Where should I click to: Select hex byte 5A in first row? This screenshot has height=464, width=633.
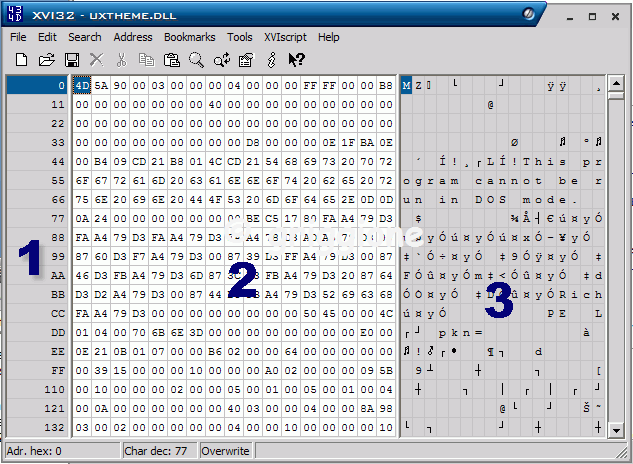tap(101, 85)
